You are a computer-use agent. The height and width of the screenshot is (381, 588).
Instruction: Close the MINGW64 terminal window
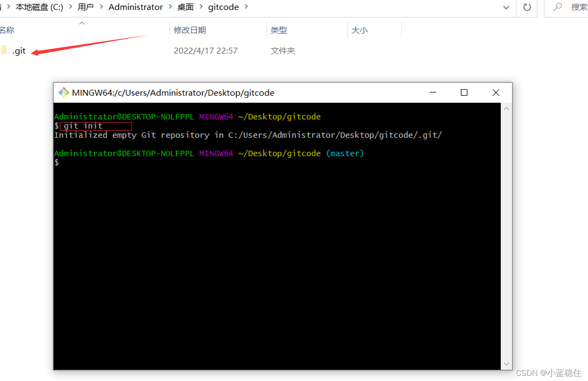496,92
